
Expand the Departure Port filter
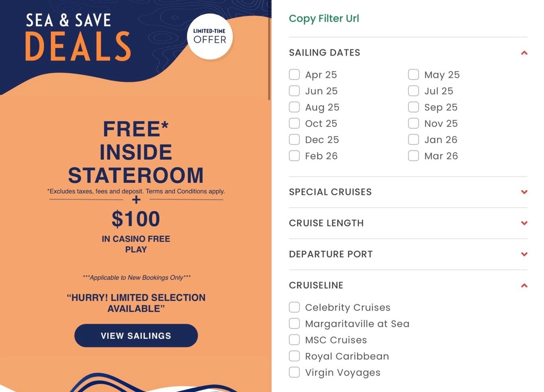(x=524, y=254)
